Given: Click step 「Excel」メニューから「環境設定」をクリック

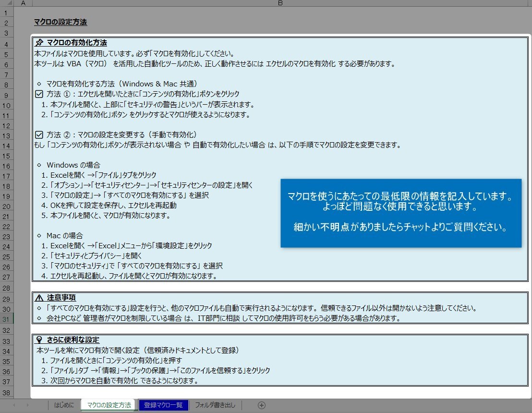Looking at the screenshot, I should pos(127,245).
